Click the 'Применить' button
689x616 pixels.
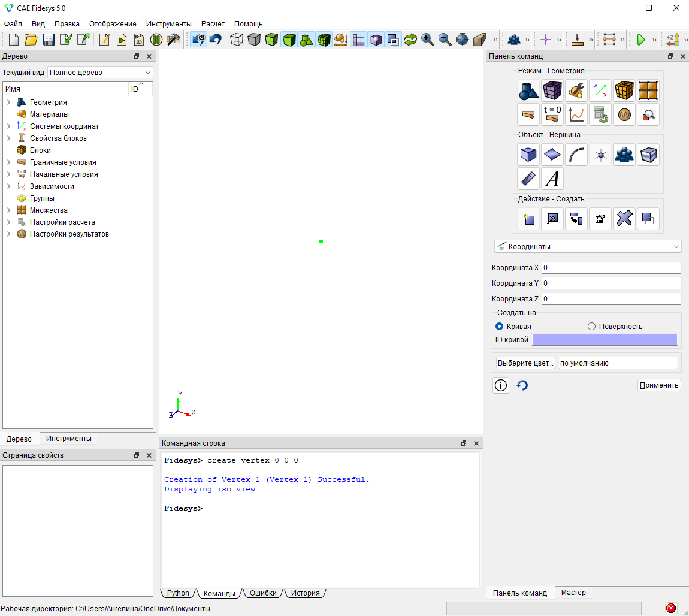tap(659, 385)
